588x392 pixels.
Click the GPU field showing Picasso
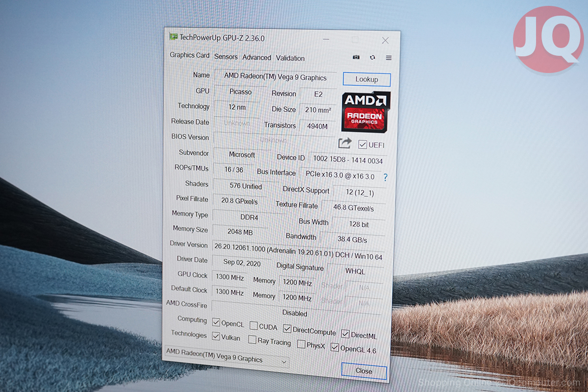[240, 92]
